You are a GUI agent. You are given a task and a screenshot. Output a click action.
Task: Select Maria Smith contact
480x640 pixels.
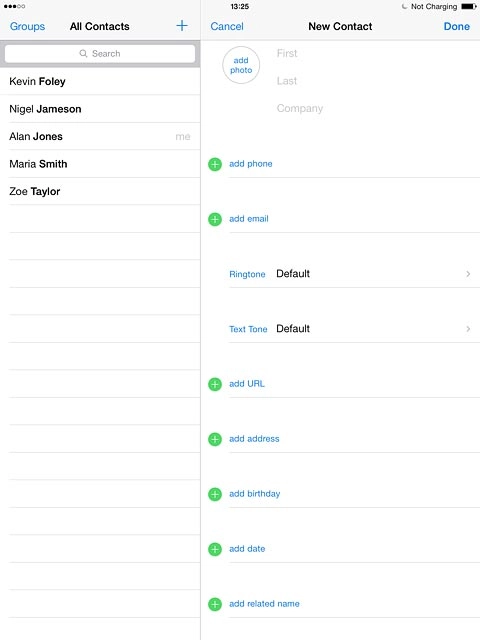(x=100, y=164)
